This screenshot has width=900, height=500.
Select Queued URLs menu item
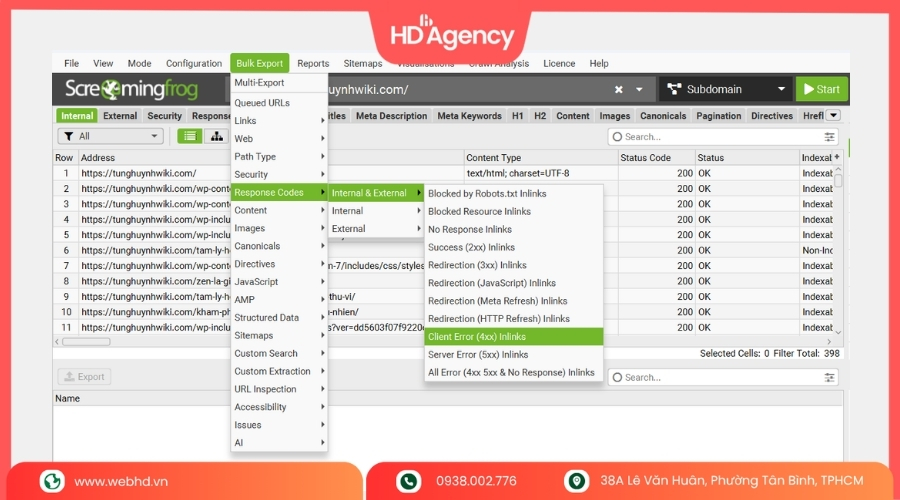click(279, 103)
